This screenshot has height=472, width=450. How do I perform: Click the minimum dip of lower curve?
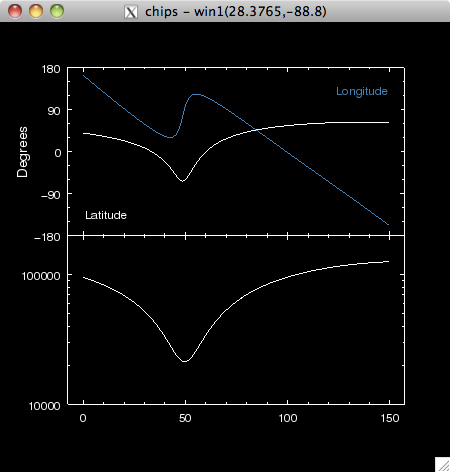coord(185,361)
